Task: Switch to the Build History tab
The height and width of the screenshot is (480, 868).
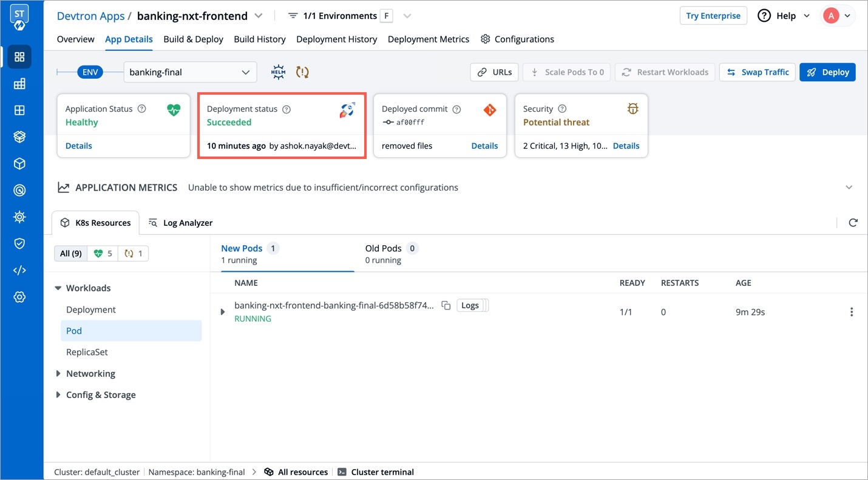Action: 259,39
